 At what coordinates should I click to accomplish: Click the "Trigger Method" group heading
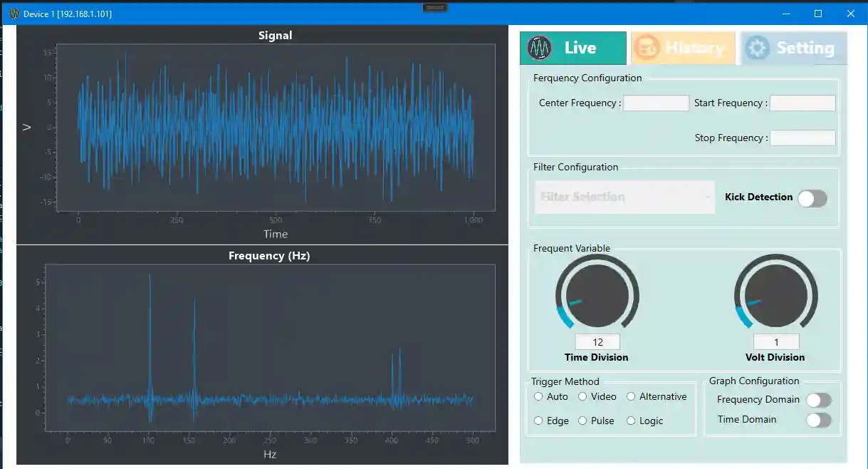point(565,381)
